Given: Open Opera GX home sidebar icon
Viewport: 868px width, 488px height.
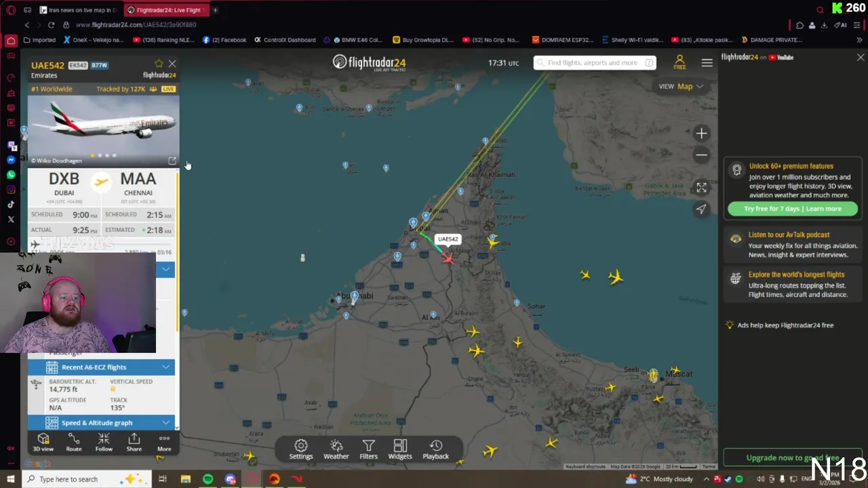Looking at the screenshot, I should coord(11,41).
